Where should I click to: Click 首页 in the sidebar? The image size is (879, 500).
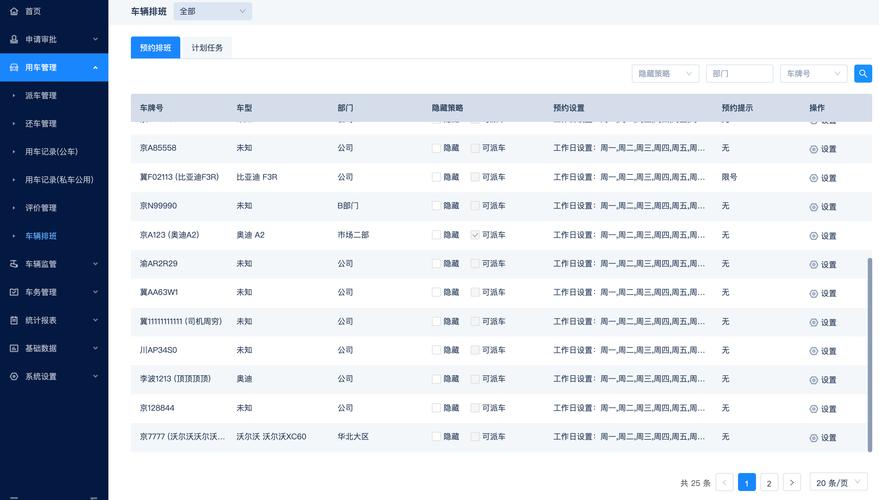pyautogui.click(x=33, y=11)
